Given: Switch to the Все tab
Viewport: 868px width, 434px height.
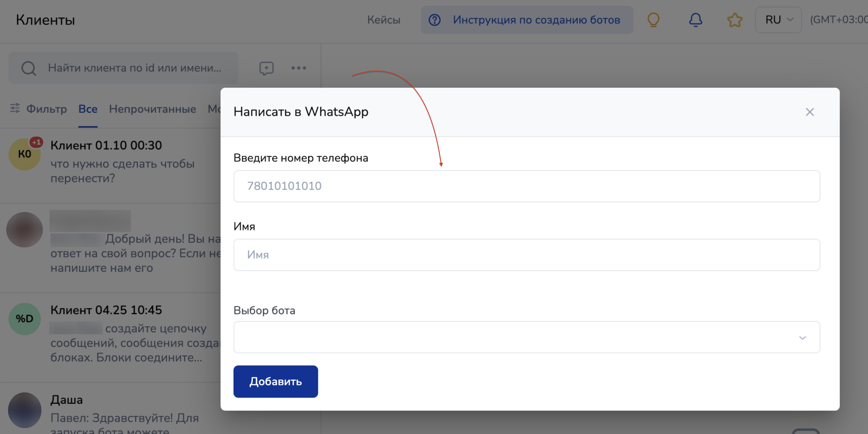Looking at the screenshot, I should (88, 109).
